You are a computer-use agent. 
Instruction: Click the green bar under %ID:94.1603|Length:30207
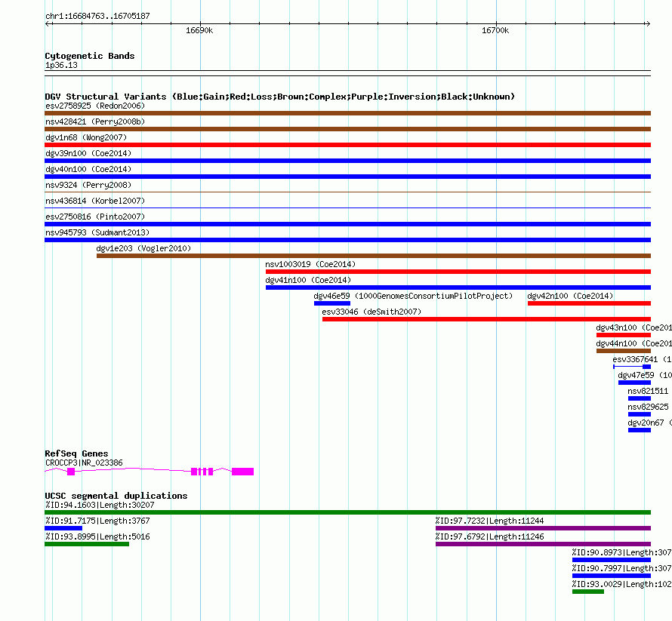pos(347,512)
